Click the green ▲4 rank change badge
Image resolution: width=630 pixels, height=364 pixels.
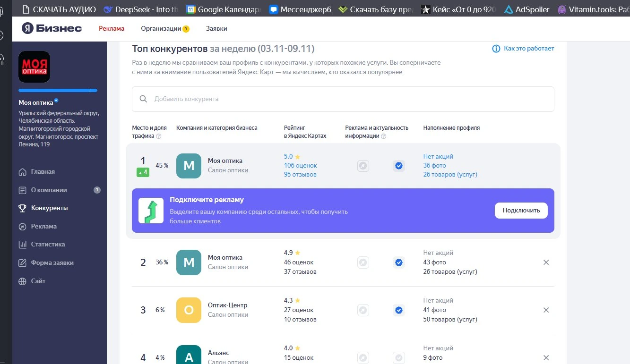tap(143, 172)
